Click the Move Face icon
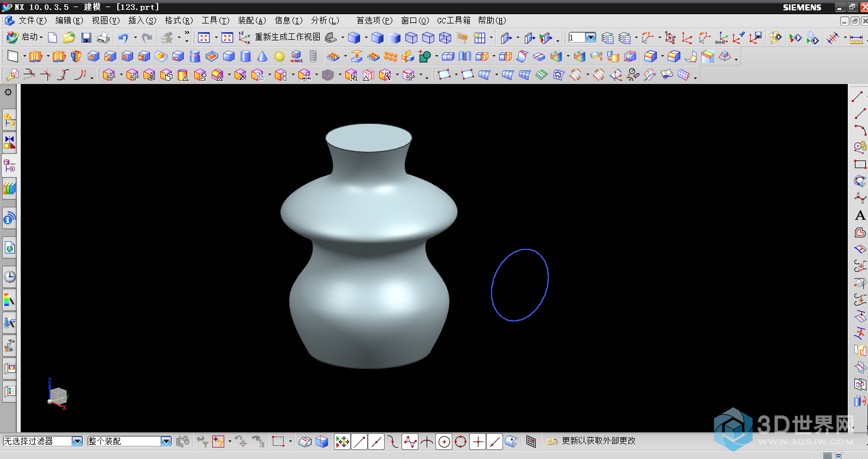This screenshot has width=868, height=459. pos(110,75)
